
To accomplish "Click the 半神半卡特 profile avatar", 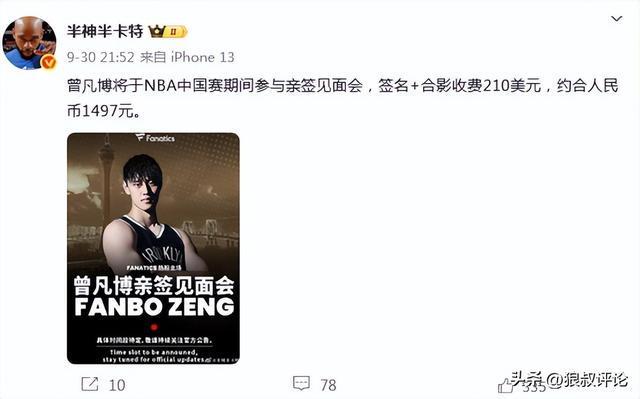I will click(29, 43).
